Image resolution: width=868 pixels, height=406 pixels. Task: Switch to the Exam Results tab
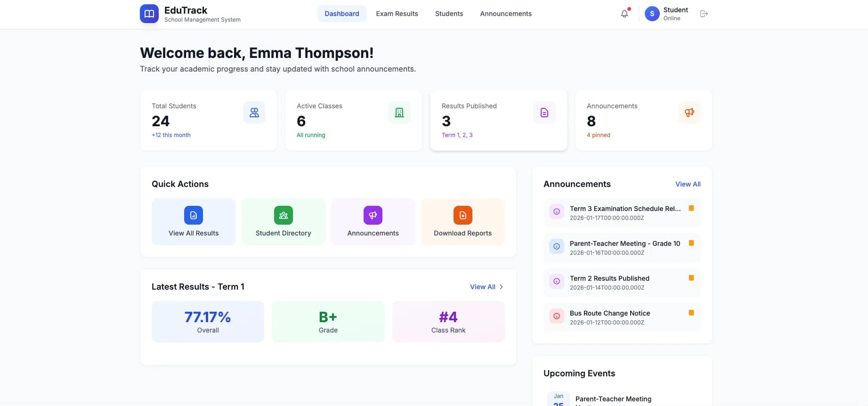click(397, 14)
